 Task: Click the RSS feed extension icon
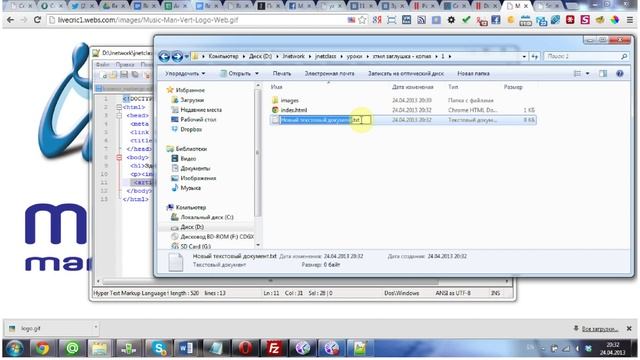click(x=421, y=20)
